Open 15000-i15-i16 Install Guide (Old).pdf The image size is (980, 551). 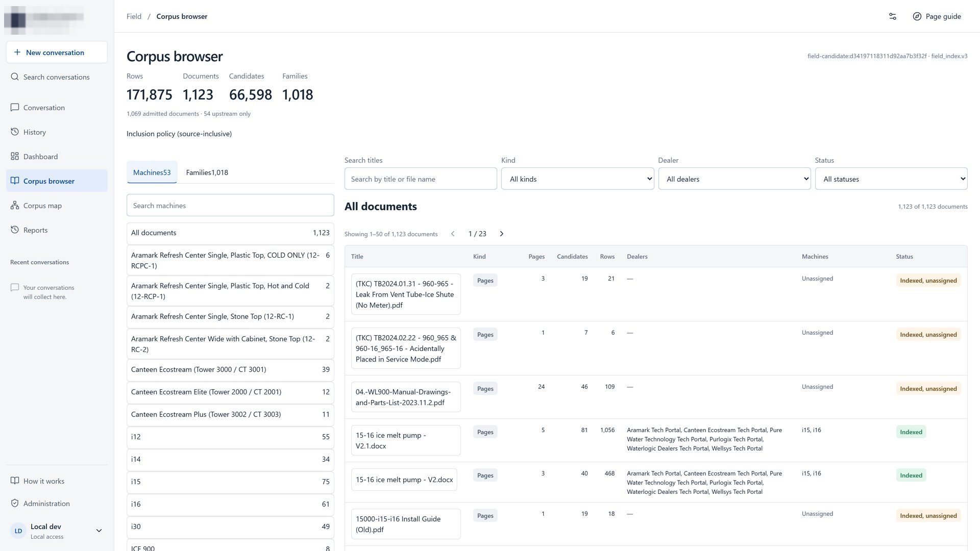coord(406,524)
